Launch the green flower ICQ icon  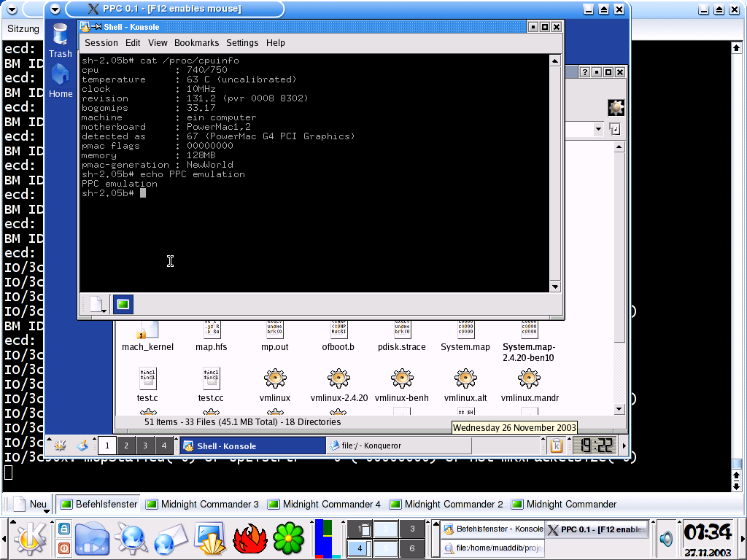click(x=288, y=539)
